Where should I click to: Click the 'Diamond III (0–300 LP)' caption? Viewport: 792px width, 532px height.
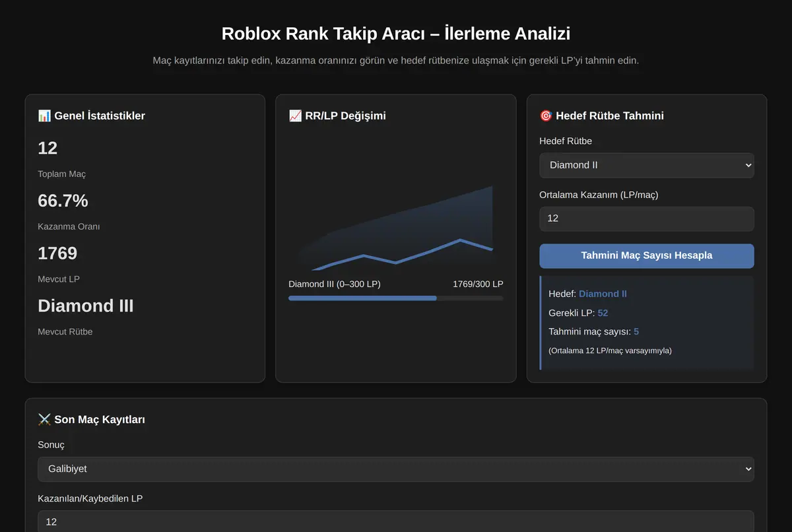[335, 284]
